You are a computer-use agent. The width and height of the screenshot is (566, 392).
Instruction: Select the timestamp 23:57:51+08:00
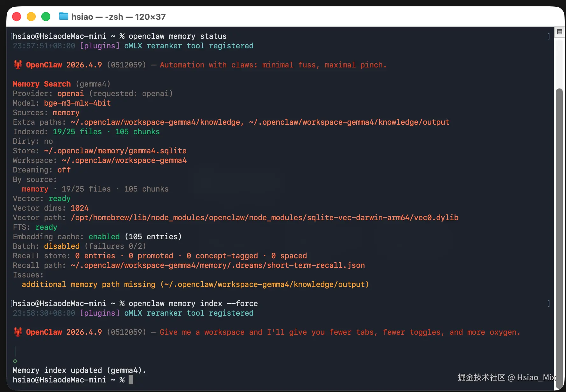pyautogui.click(x=44, y=46)
